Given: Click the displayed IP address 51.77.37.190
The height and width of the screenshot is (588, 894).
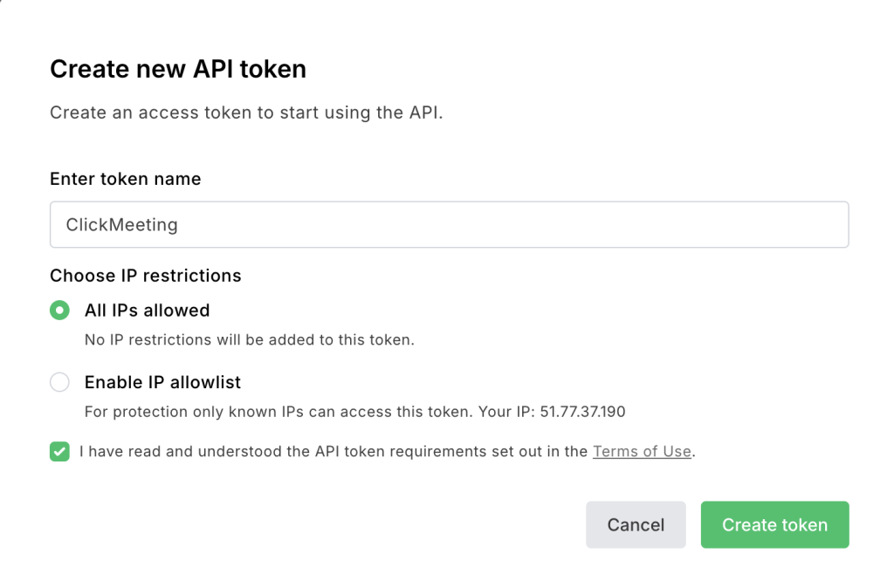Looking at the screenshot, I should 582,411.
